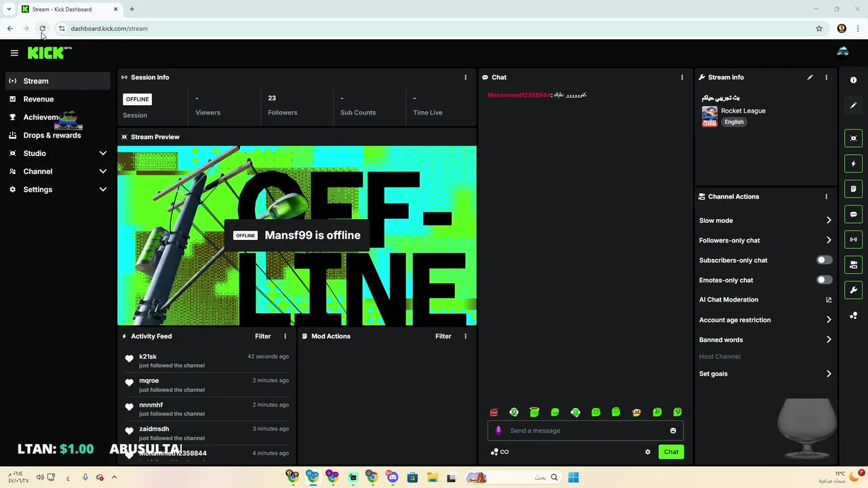Open a new browser tab
The width and height of the screenshot is (868, 488).
point(132,9)
